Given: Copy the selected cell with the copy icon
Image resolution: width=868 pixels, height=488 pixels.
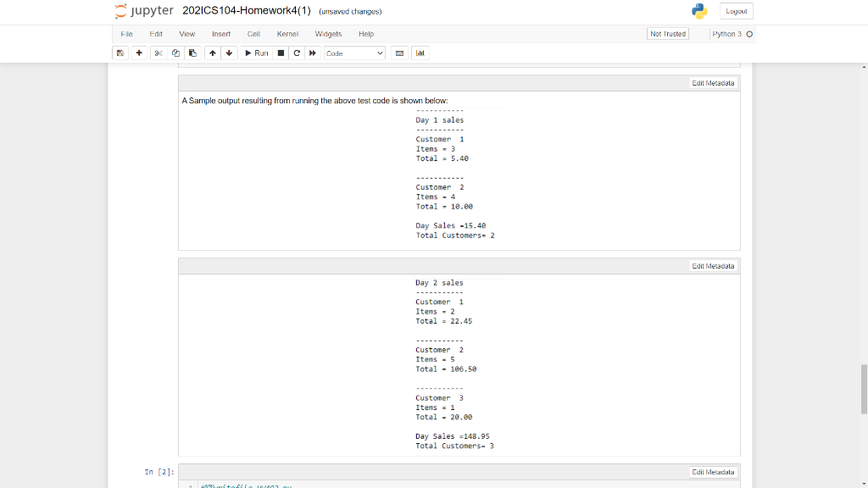Looking at the screenshot, I should coord(175,53).
